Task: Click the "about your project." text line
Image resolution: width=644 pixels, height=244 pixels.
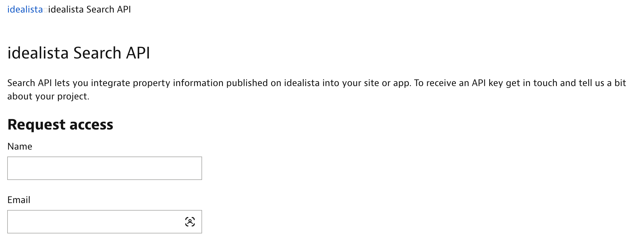Action: 48,96
